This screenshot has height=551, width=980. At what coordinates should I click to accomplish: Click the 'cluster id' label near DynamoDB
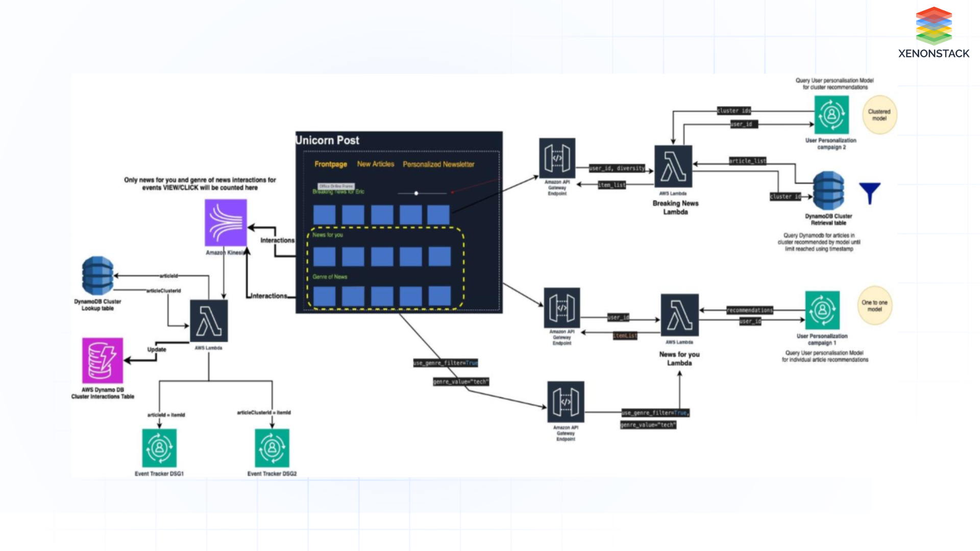786,196
